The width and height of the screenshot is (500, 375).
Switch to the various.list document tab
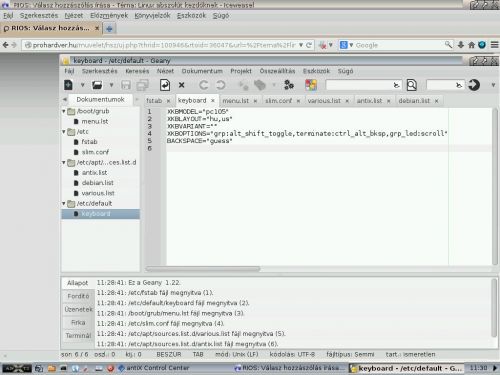tap(324, 101)
